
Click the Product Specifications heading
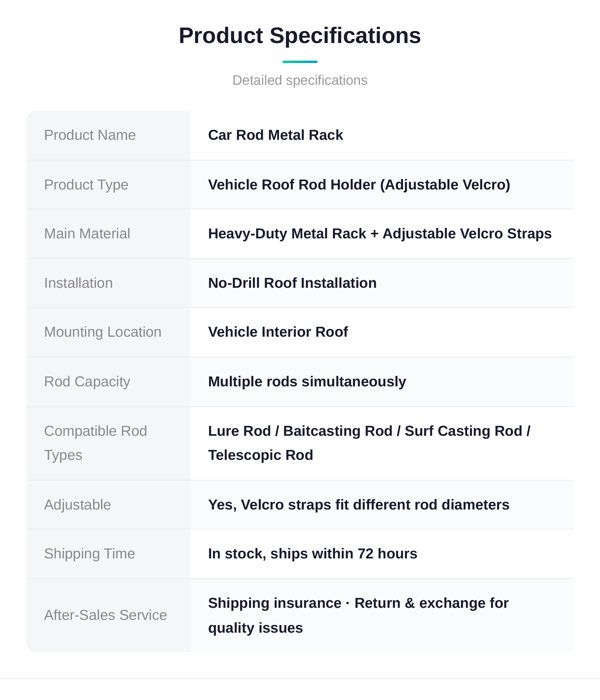pos(300,36)
